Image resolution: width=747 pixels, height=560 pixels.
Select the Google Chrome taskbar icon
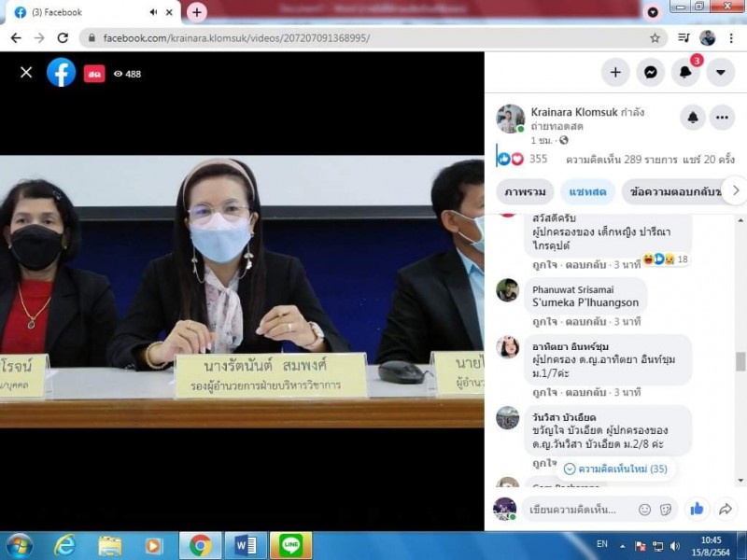(x=200, y=546)
